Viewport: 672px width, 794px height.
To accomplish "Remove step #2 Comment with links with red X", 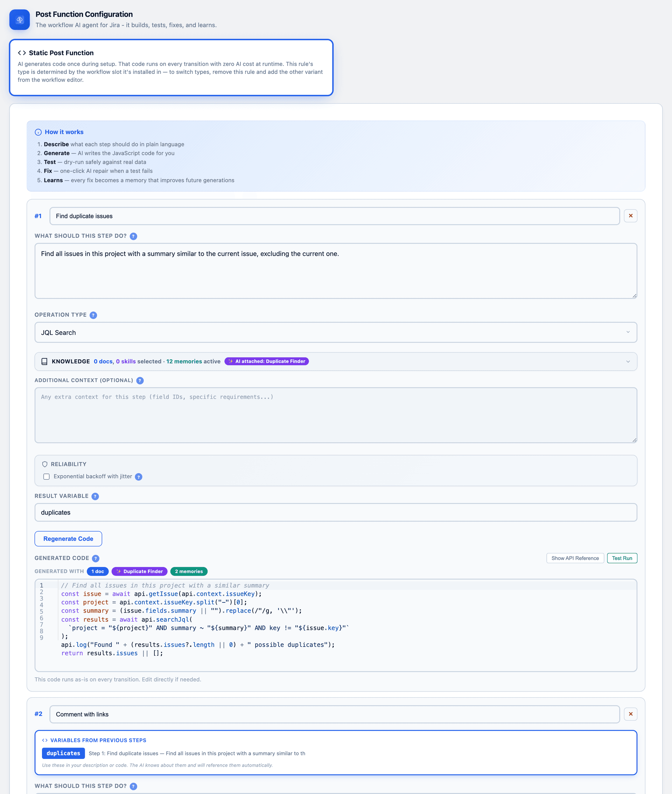I will 630,714.
